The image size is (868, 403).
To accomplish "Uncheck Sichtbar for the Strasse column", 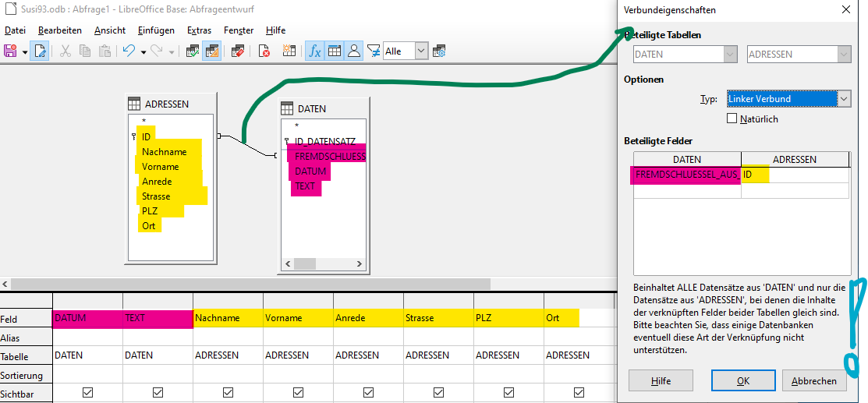I will pos(439,393).
